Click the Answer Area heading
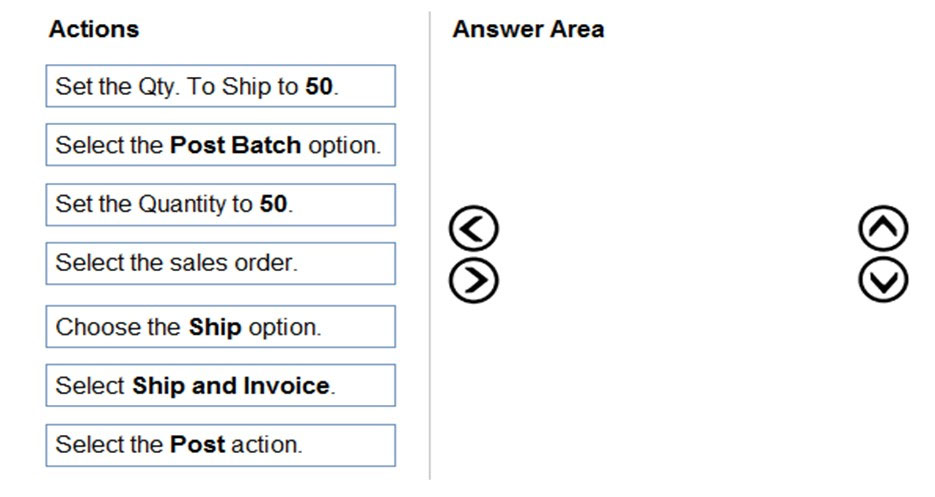The height and width of the screenshot is (497, 935). click(x=528, y=29)
